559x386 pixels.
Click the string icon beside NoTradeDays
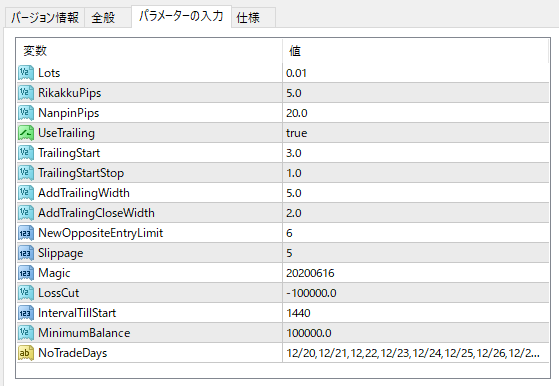click(x=26, y=352)
